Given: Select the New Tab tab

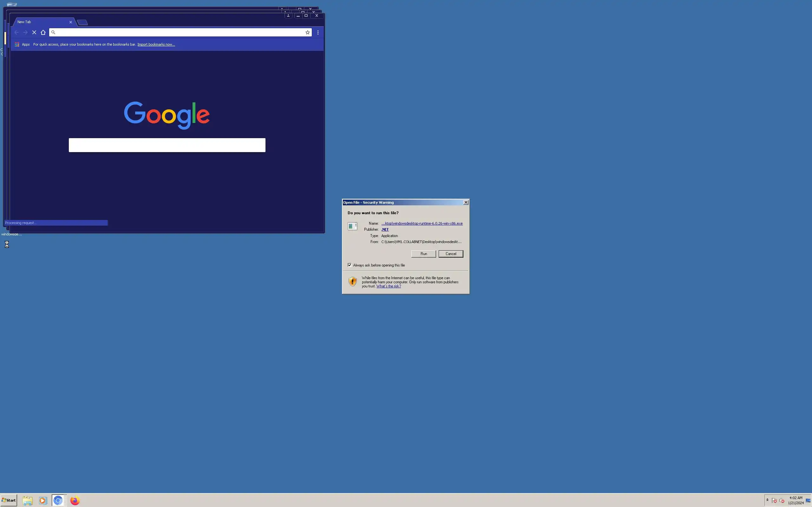Looking at the screenshot, I should (x=40, y=22).
